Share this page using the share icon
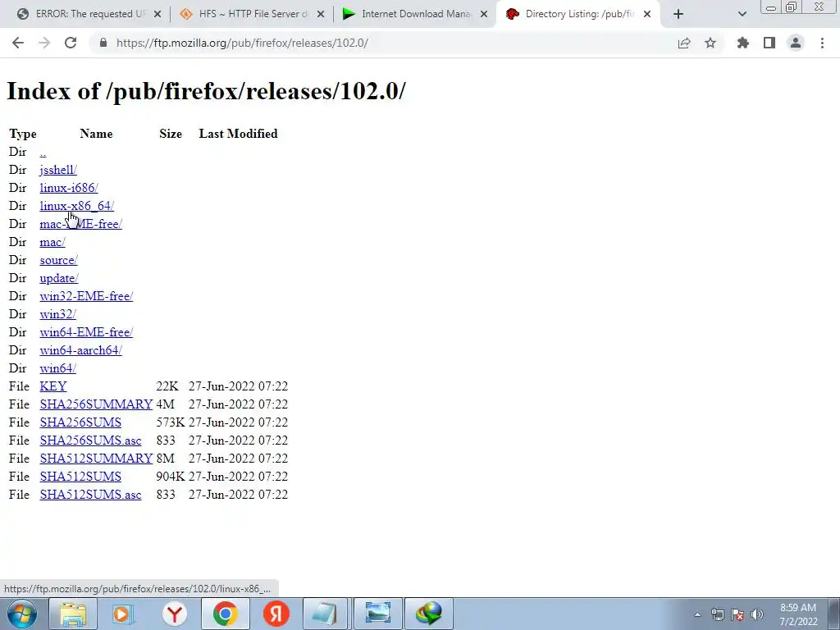This screenshot has height=630, width=840. (x=684, y=43)
